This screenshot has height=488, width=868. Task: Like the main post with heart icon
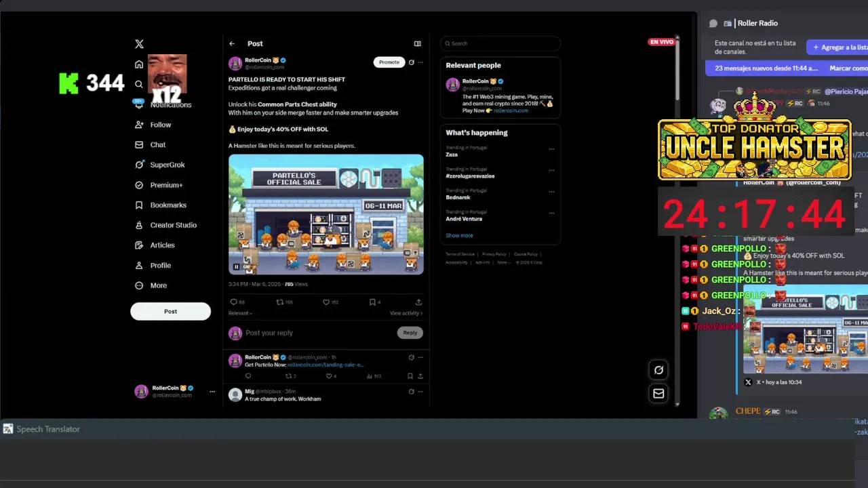click(x=326, y=302)
